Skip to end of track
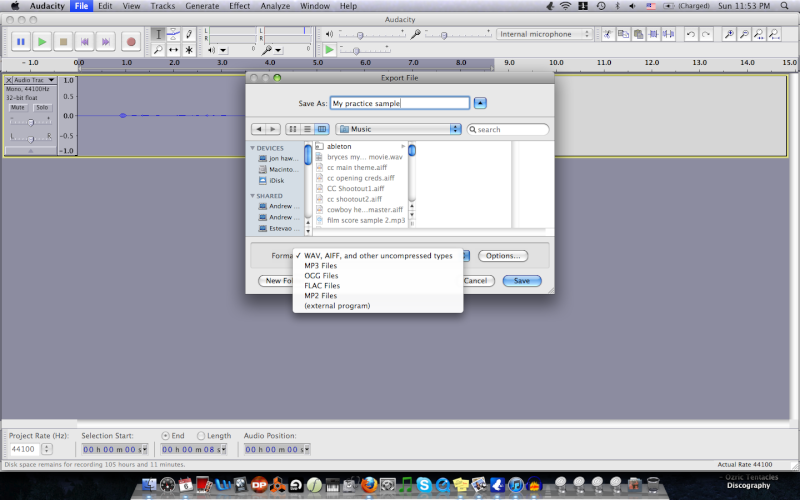The width and height of the screenshot is (800, 500). pos(106,42)
